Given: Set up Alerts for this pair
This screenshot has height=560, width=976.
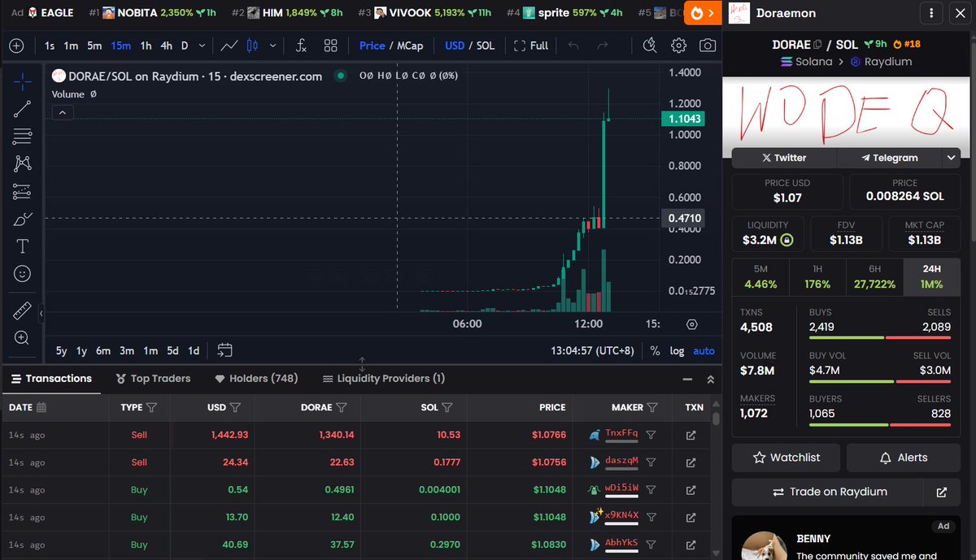Looking at the screenshot, I should (x=903, y=458).
